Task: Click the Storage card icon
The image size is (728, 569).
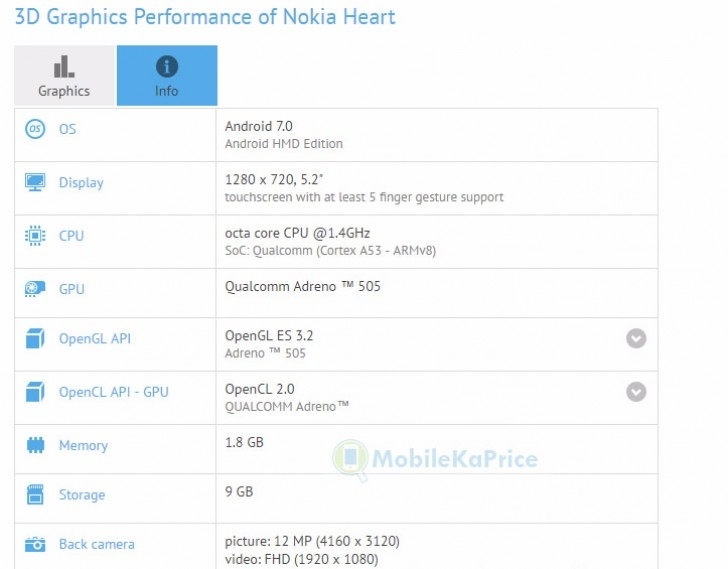Action: (35, 495)
